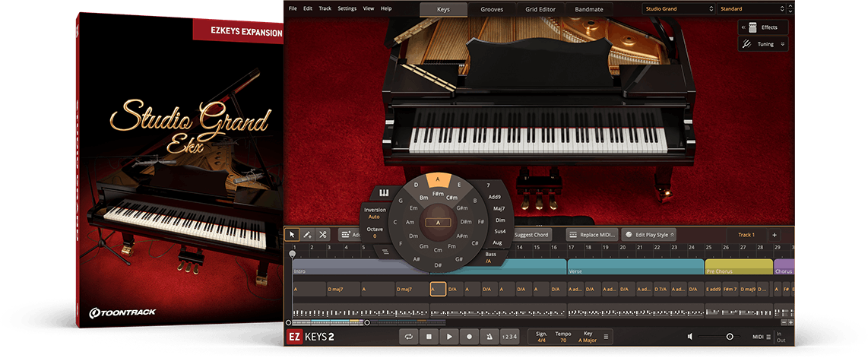This screenshot has width=868, height=358.
Task: Select the Pre Chorus song part block
Action: pyautogui.click(x=739, y=268)
